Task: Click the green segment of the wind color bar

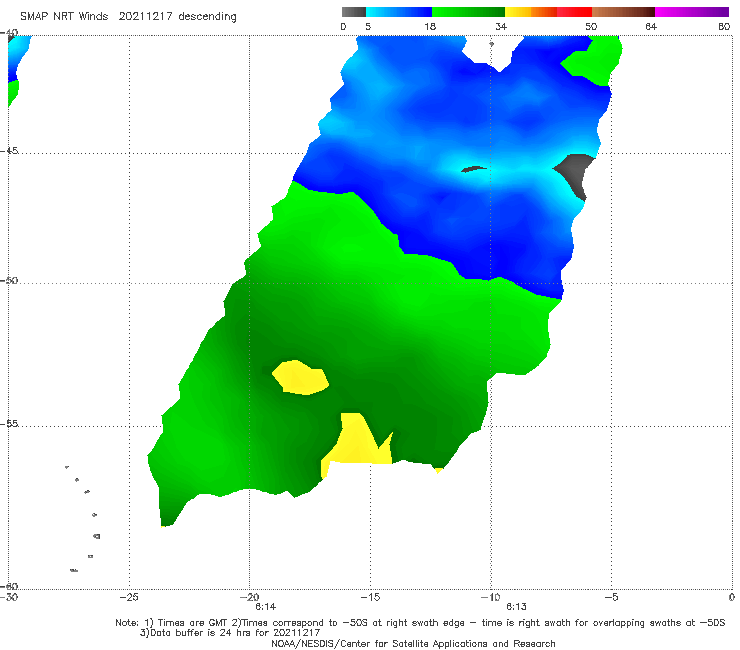Action: 469,12
